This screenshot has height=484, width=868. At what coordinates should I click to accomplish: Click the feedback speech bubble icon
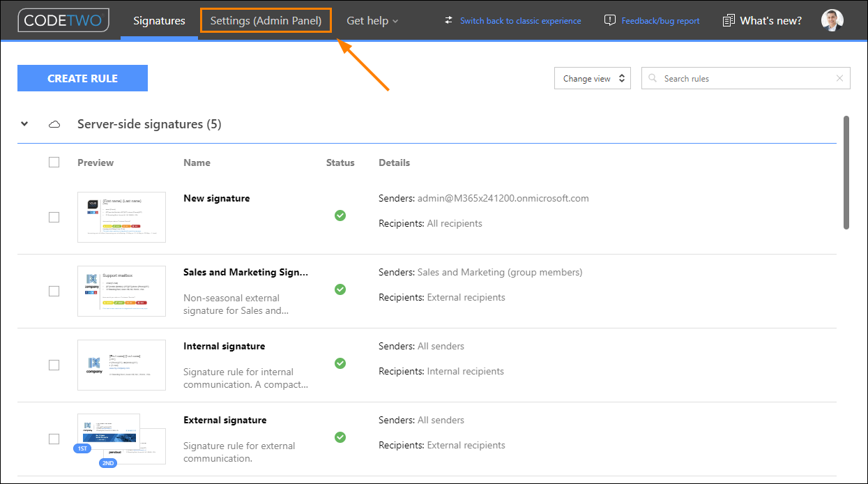point(610,20)
